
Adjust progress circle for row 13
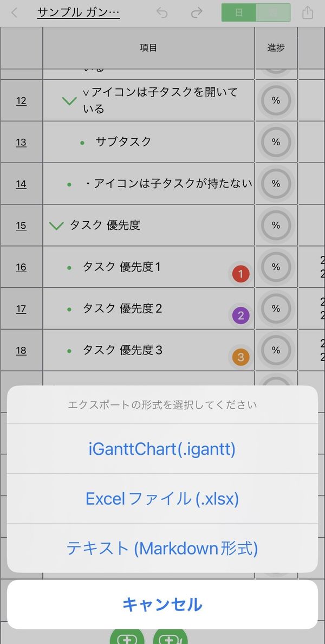pos(276,142)
